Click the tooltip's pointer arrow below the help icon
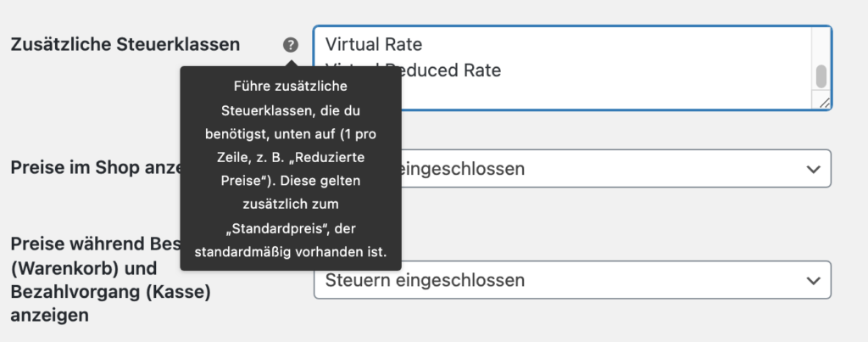 [291, 62]
